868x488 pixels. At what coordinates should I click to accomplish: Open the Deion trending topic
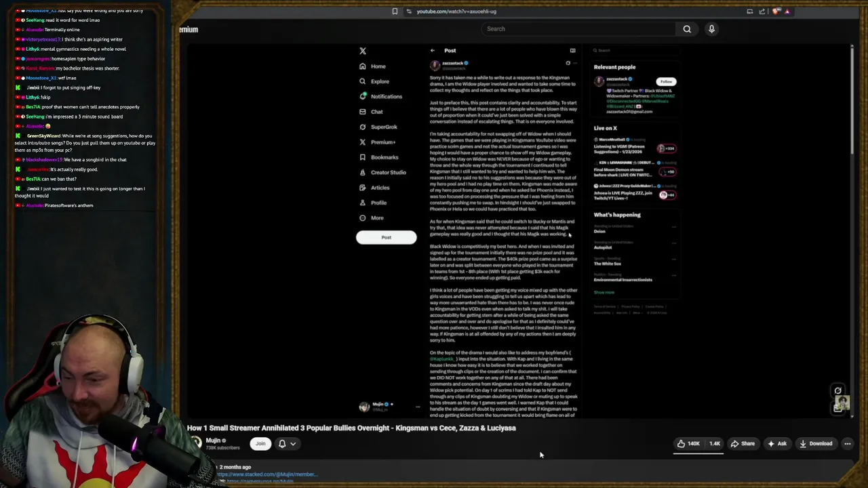(x=599, y=232)
